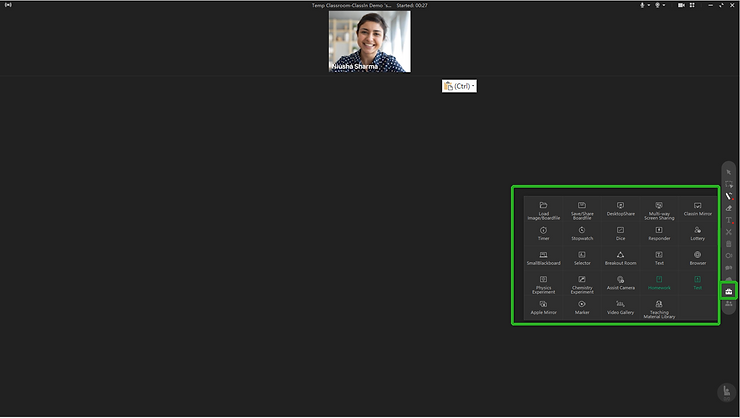Start the Lottery tool
Image resolution: width=740 pixels, height=418 pixels.
point(697,233)
